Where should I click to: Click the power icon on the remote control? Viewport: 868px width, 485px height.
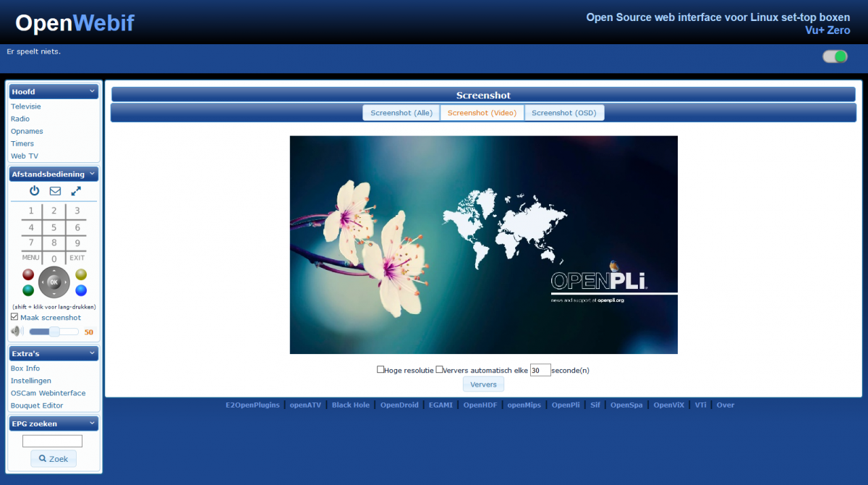33,190
